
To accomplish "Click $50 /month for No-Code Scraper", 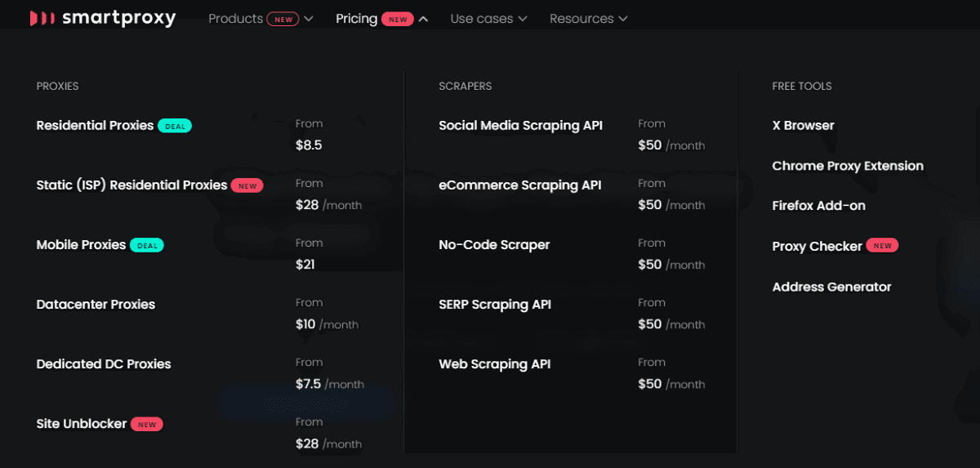I will (671, 265).
